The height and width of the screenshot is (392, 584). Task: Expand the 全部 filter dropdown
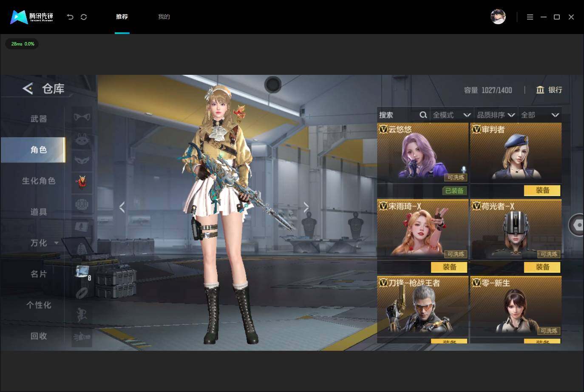click(540, 115)
